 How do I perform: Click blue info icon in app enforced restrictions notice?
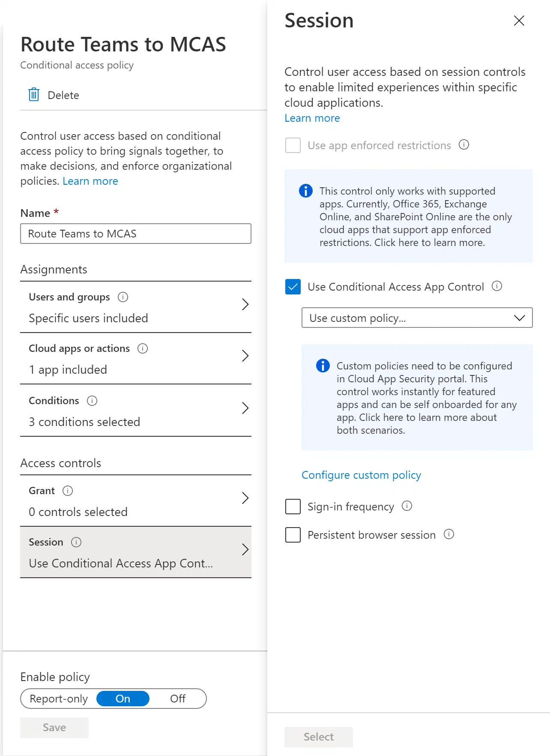[306, 190]
